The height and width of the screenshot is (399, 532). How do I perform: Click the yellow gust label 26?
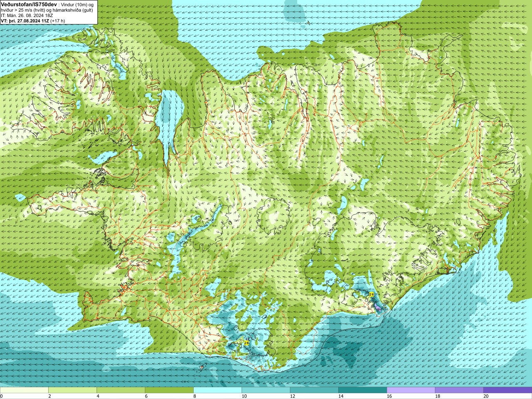click(x=372, y=294)
